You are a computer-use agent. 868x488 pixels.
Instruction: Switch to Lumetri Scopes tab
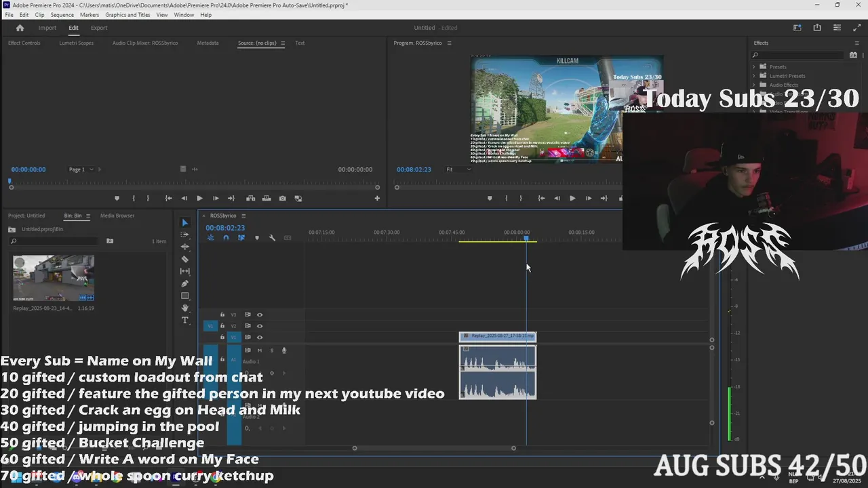[x=76, y=43]
